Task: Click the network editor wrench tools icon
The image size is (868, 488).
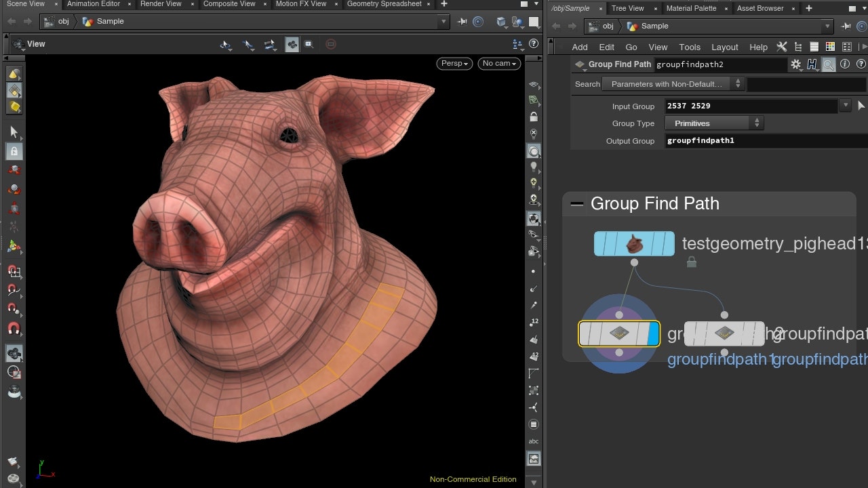Action: tap(782, 47)
